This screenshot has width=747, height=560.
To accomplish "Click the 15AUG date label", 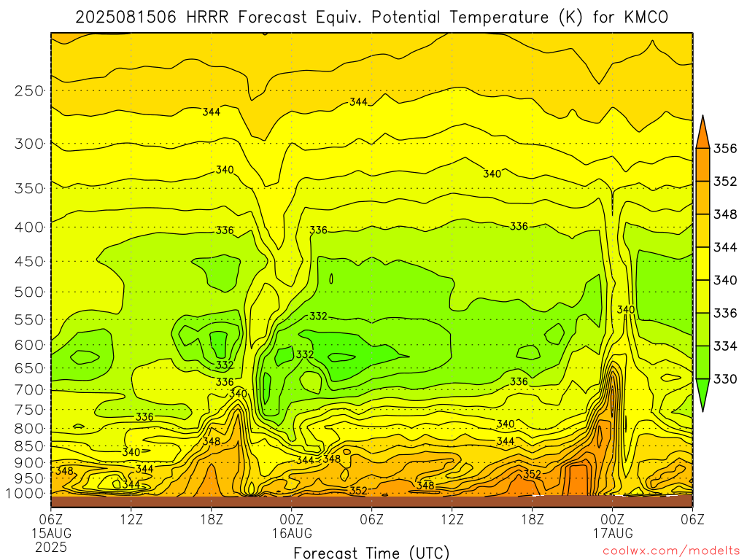I will point(52,533).
